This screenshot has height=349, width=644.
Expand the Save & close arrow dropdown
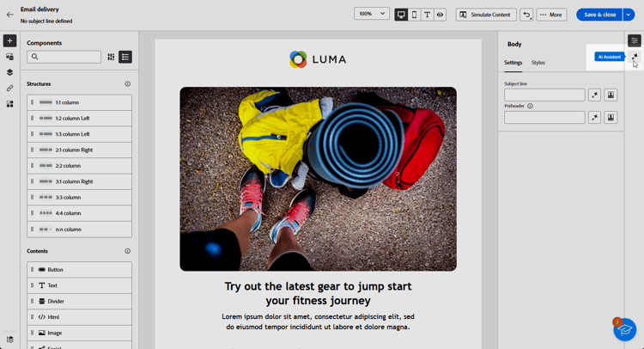(x=629, y=15)
